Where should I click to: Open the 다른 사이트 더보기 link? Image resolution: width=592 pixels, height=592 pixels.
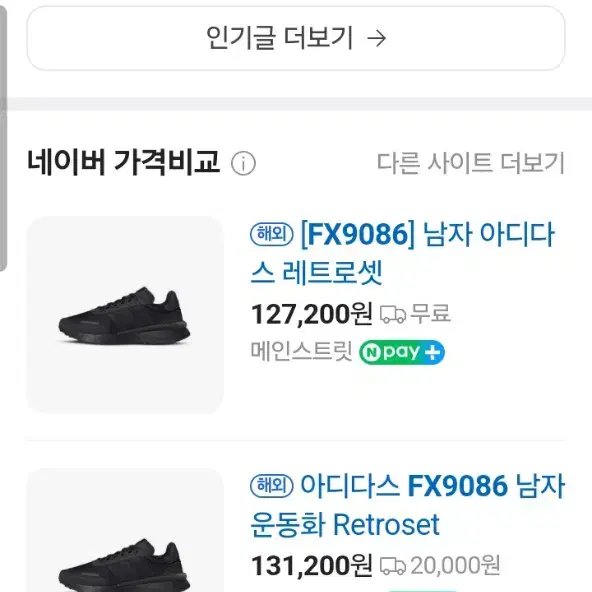coord(470,163)
